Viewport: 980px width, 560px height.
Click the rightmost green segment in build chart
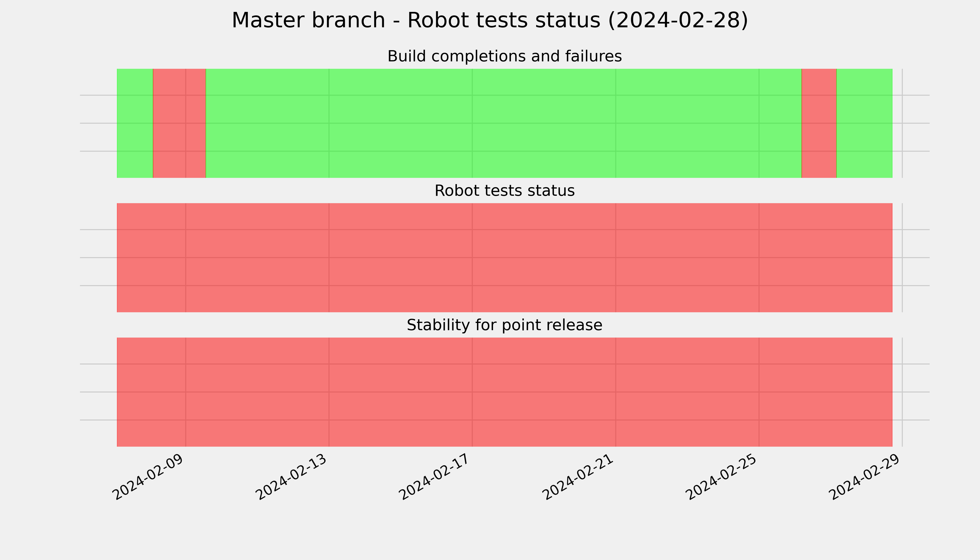click(x=864, y=123)
